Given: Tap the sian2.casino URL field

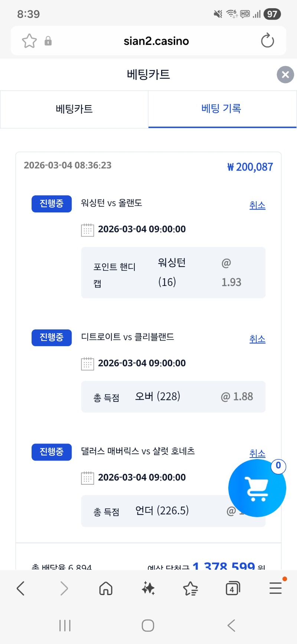Looking at the screenshot, I should [x=156, y=41].
